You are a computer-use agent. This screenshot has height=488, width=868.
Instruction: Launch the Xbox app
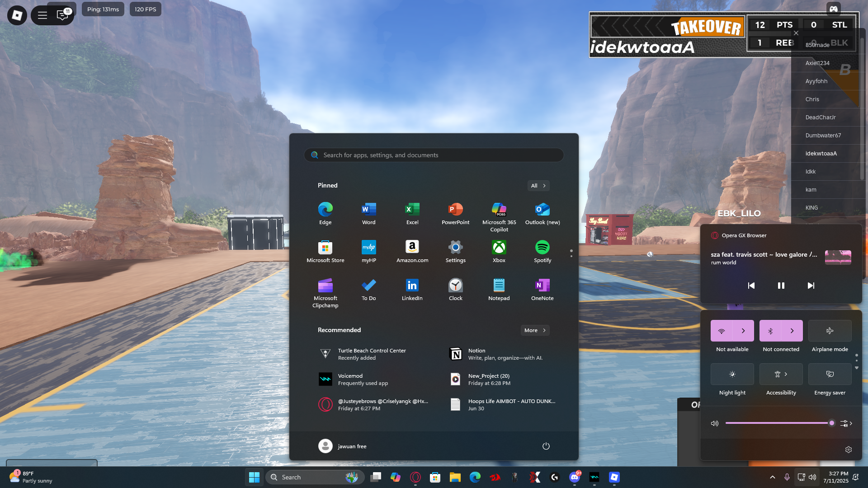(x=499, y=251)
